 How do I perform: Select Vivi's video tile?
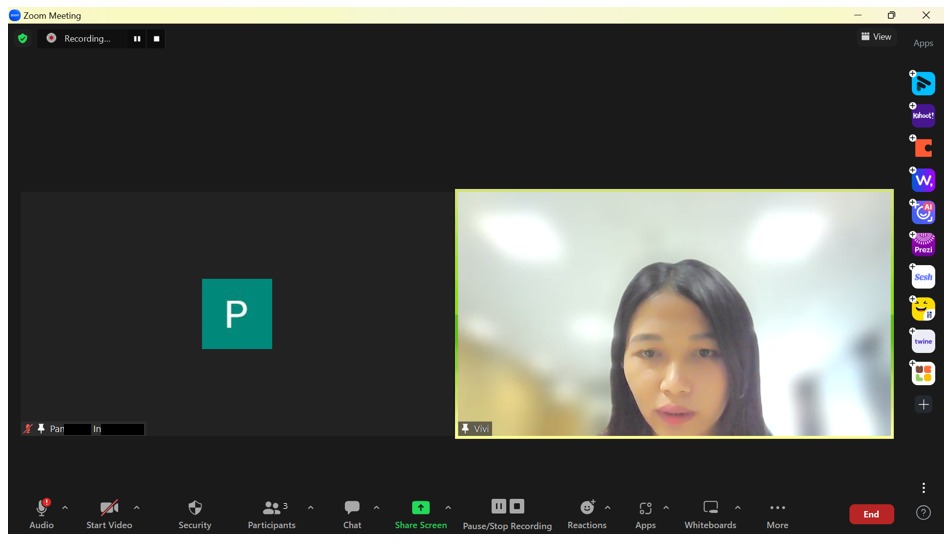point(674,313)
